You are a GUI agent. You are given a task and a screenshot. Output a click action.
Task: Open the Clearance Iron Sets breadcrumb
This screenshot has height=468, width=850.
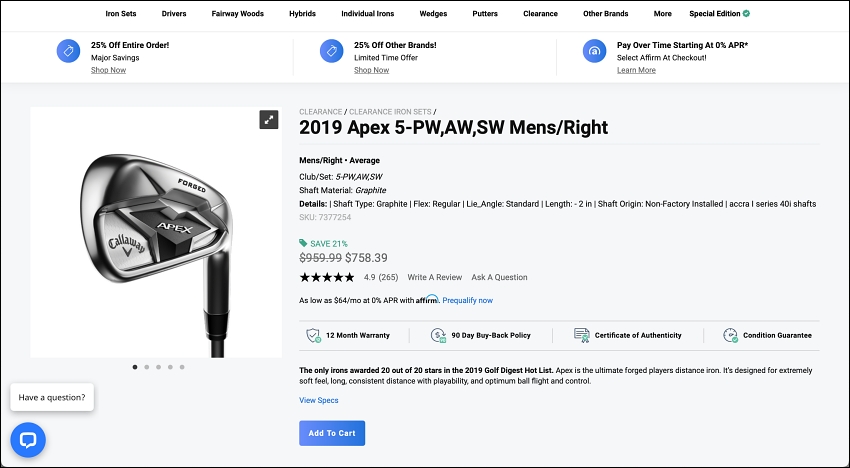click(x=390, y=112)
